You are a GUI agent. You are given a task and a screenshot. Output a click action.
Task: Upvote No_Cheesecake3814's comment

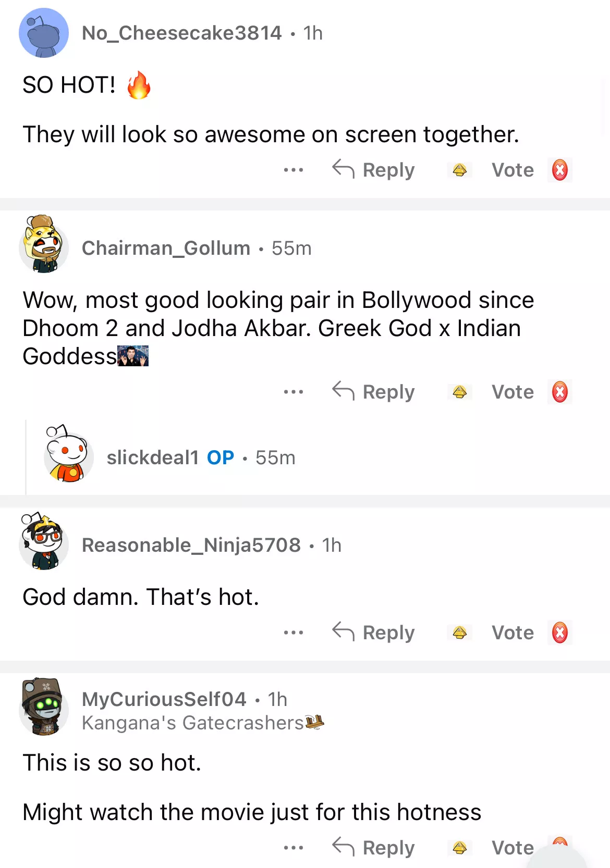(459, 170)
